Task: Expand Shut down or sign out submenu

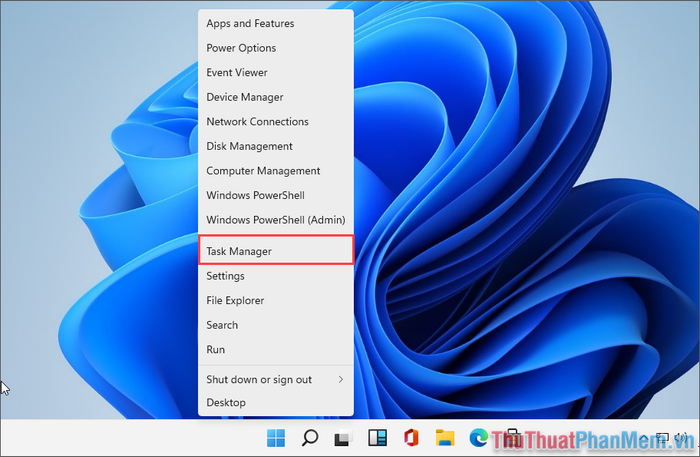Action: pyautogui.click(x=276, y=379)
